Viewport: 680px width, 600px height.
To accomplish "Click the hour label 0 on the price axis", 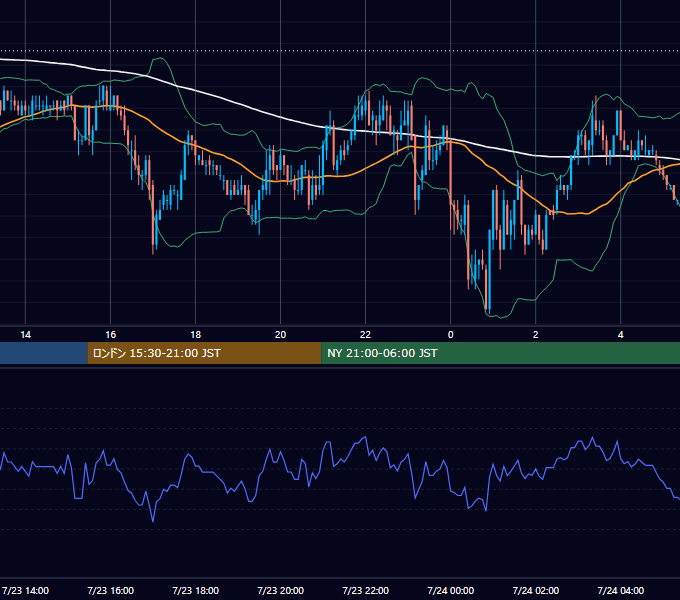I will 451,335.
